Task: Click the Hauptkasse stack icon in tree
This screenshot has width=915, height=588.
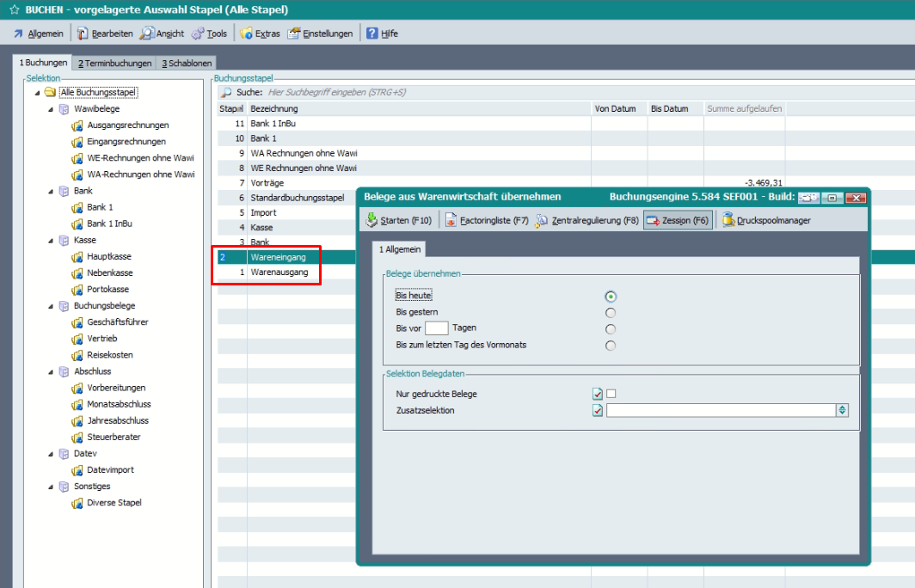Action: click(77, 257)
